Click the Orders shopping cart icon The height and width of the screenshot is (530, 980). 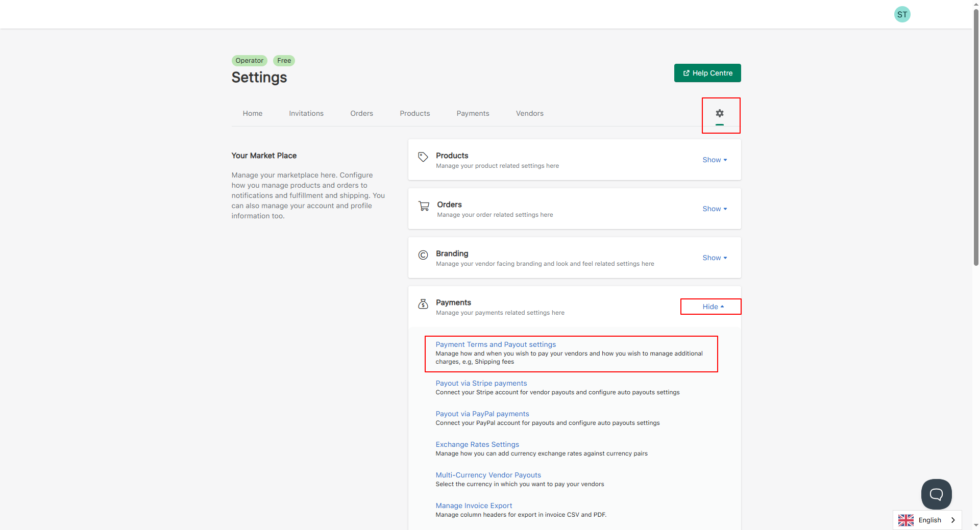click(x=424, y=206)
